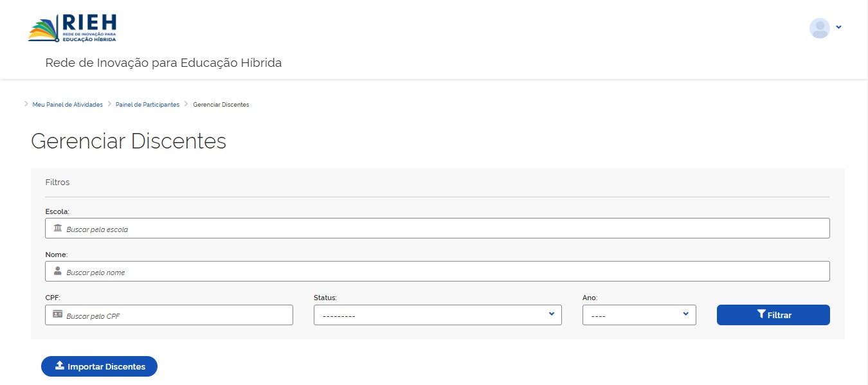Focus the Buscar pelo nome input

click(437, 271)
